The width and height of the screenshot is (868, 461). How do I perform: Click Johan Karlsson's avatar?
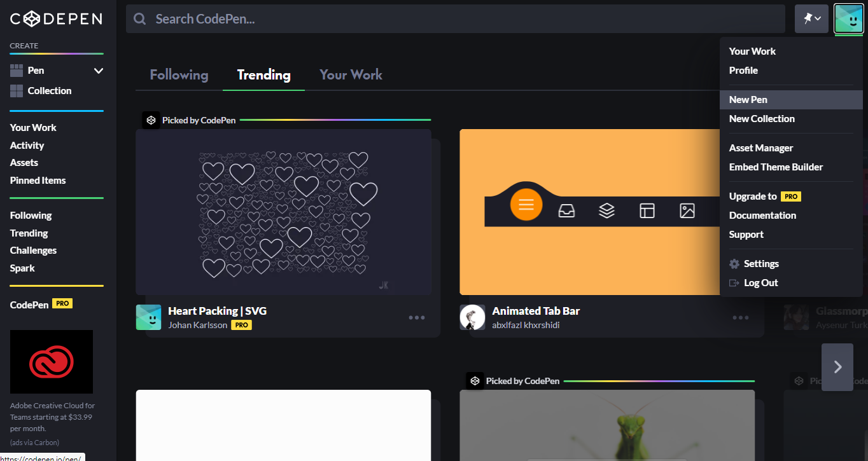point(148,317)
